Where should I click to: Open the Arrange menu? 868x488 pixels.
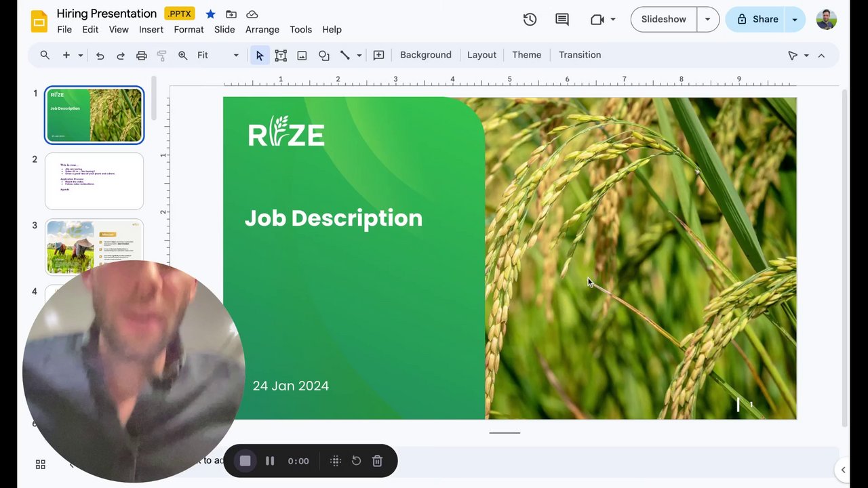coord(262,30)
